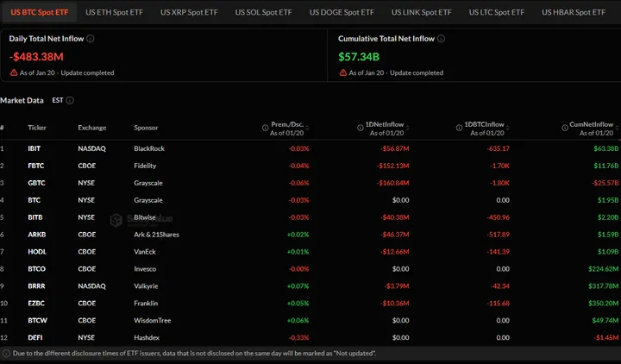Click info icon before 1DBTCInflow column header
Image resolution: width=621 pixels, height=364 pixels.
pyautogui.click(x=457, y=126)
